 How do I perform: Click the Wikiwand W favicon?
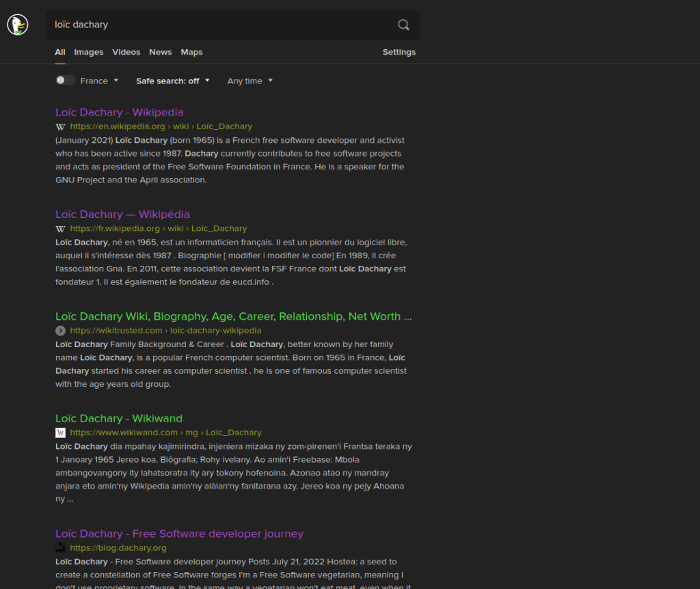point(60,433)
